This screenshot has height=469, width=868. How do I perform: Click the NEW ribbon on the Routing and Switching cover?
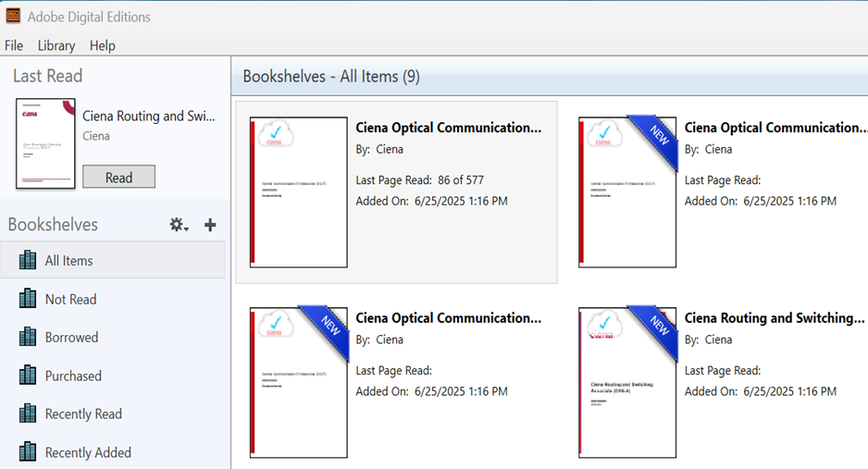click(656, 329)
